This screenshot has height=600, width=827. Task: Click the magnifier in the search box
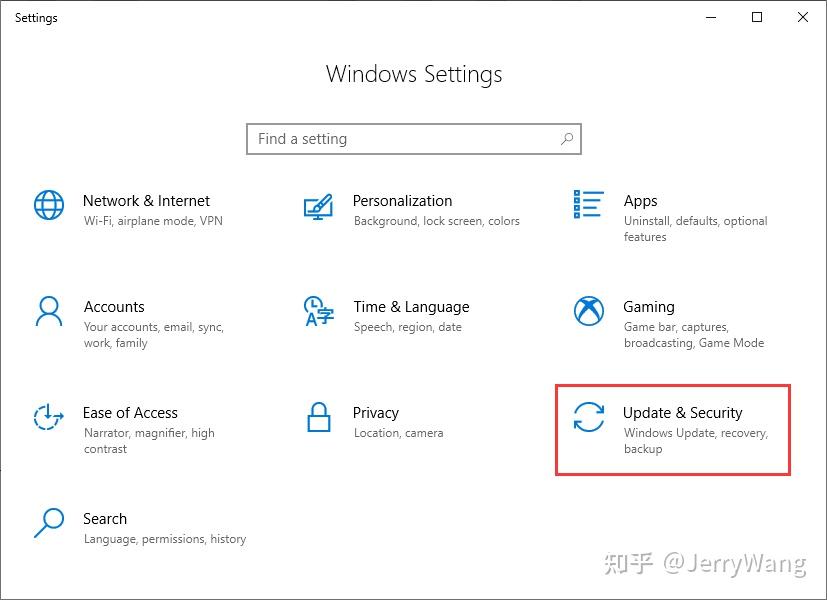[567, 139]
